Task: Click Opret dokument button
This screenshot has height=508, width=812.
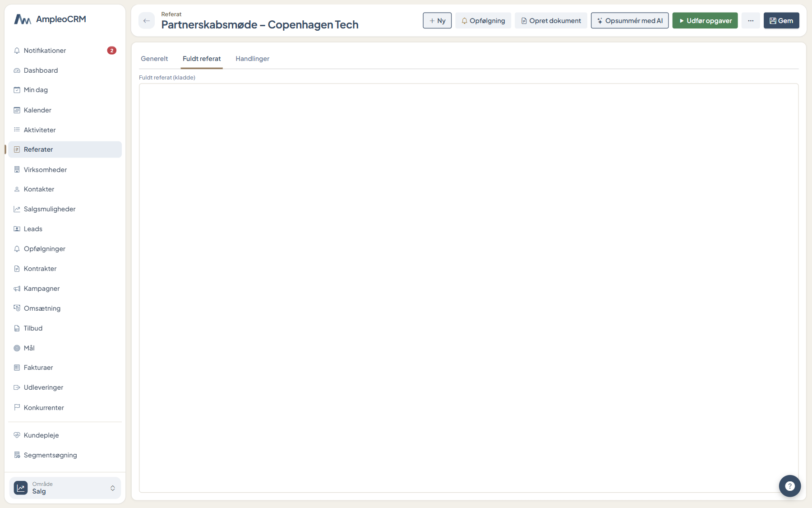Action: point(551,21)
